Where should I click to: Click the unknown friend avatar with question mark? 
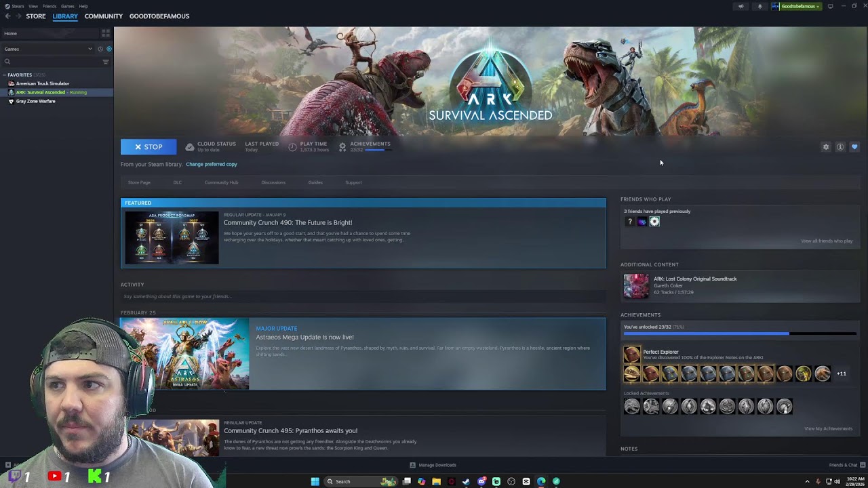click(x=630, y=222)
